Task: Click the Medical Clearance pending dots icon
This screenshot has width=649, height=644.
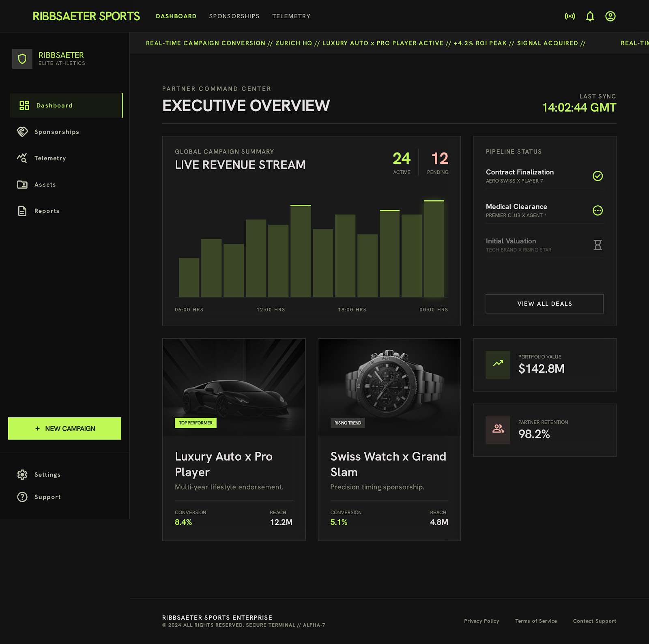Action: (x=597, y=210)
